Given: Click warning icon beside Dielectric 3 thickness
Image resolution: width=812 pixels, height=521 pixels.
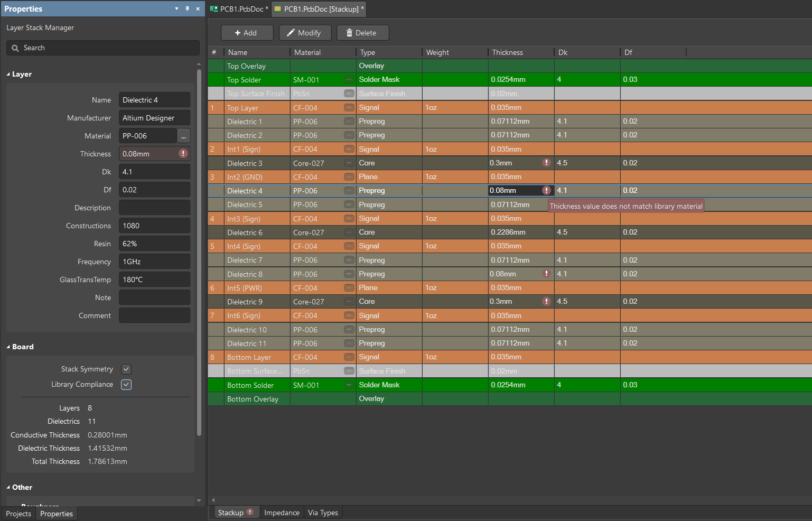Looking at the screenshot, I should (547, 163).
